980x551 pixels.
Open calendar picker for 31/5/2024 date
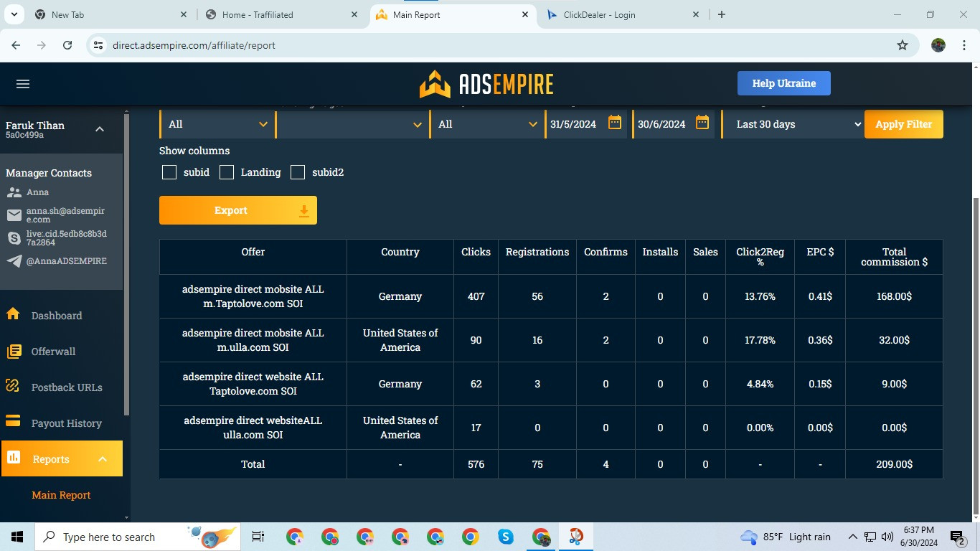615,123
